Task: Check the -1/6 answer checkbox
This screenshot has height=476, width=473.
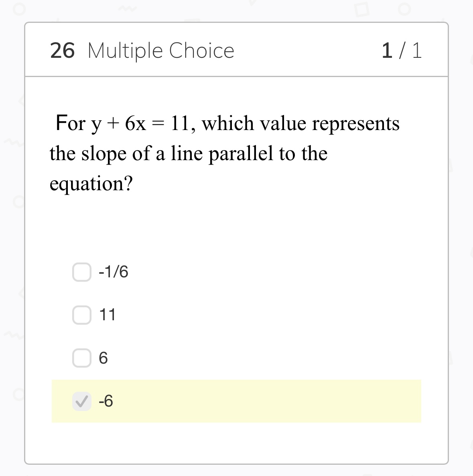Action: 81,272
